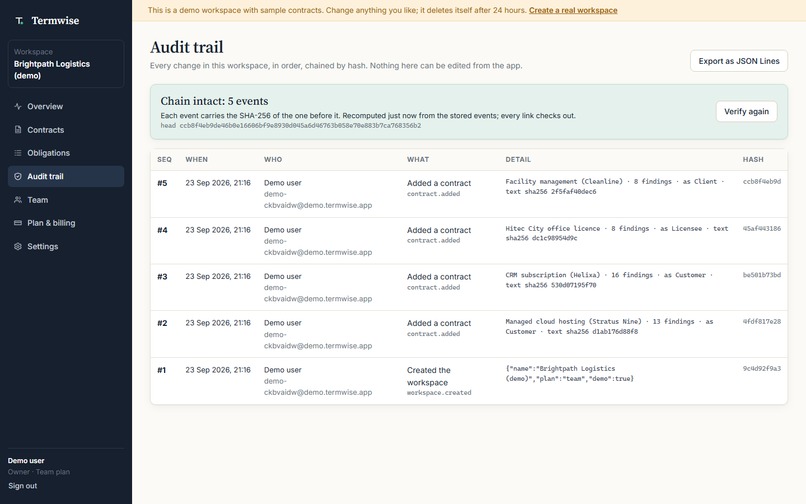Click the Brightpath Logistics JSON detail in row #1
Image resolution: width=806 pixels, height=504 pixels.
click(570, 373)
